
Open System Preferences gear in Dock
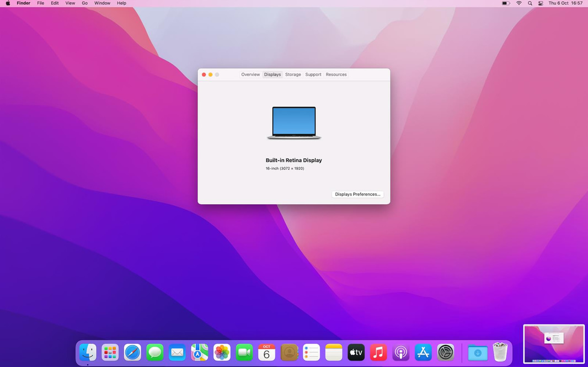tap(446, 352)
